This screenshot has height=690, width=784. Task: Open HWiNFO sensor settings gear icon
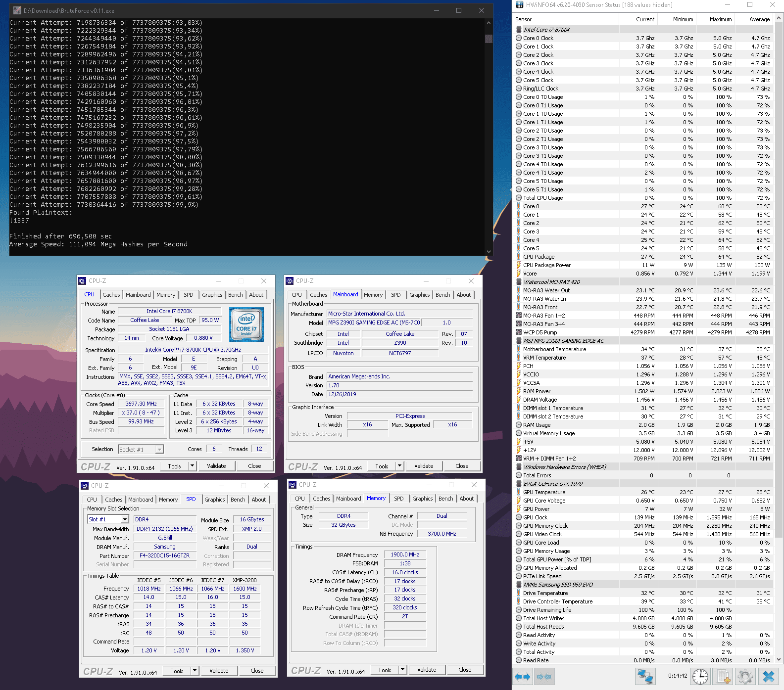(745, 676)
